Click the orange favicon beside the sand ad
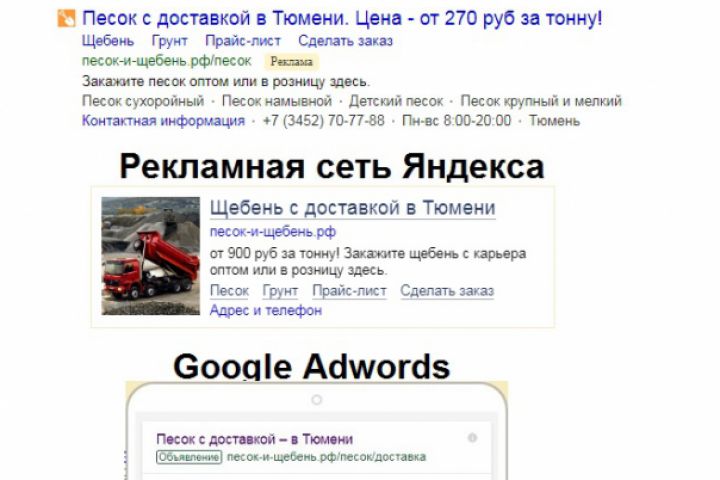Screen dimensions: 720x480 pyautogui.click(x=66, y=18)
